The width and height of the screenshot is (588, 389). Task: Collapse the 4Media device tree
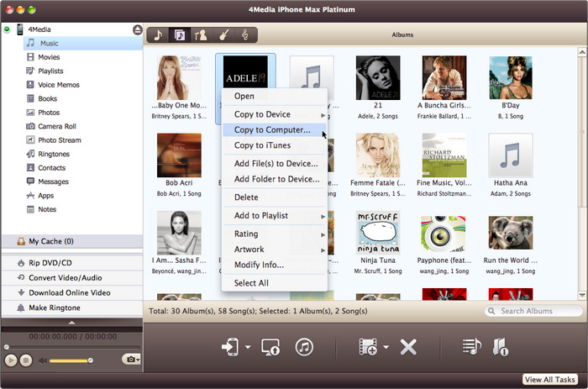[8, 29]
